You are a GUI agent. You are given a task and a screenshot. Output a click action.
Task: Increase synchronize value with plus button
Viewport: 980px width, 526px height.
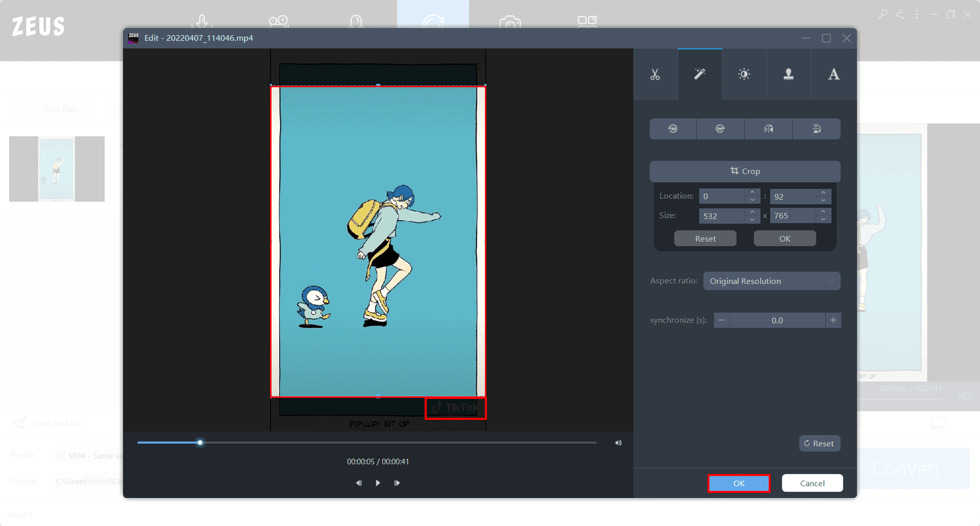coord(833,320)
